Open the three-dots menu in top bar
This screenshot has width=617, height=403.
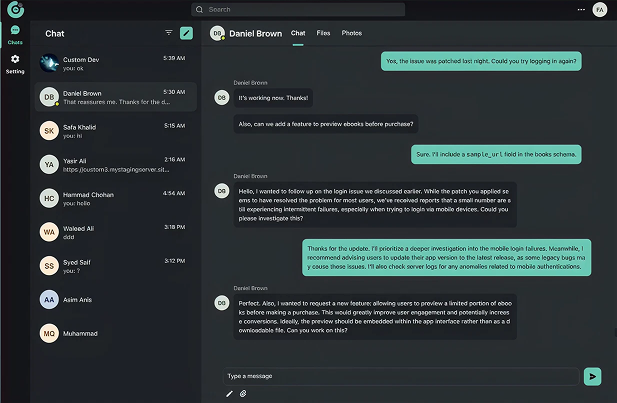click(x=582, y=9)
